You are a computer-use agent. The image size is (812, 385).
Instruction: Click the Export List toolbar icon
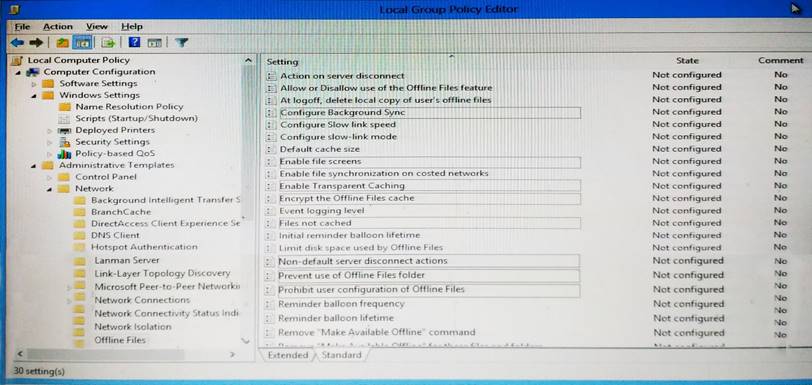[108, 42]
